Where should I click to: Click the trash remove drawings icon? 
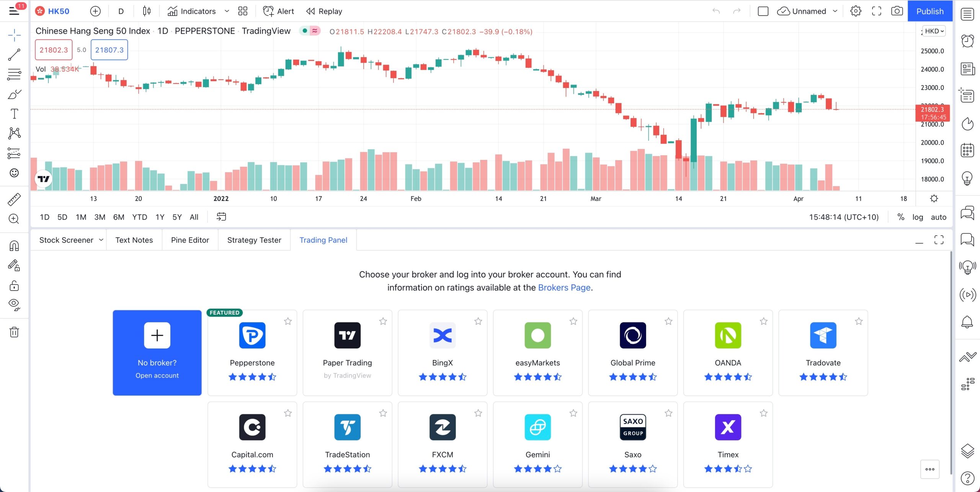click(14, 332)
